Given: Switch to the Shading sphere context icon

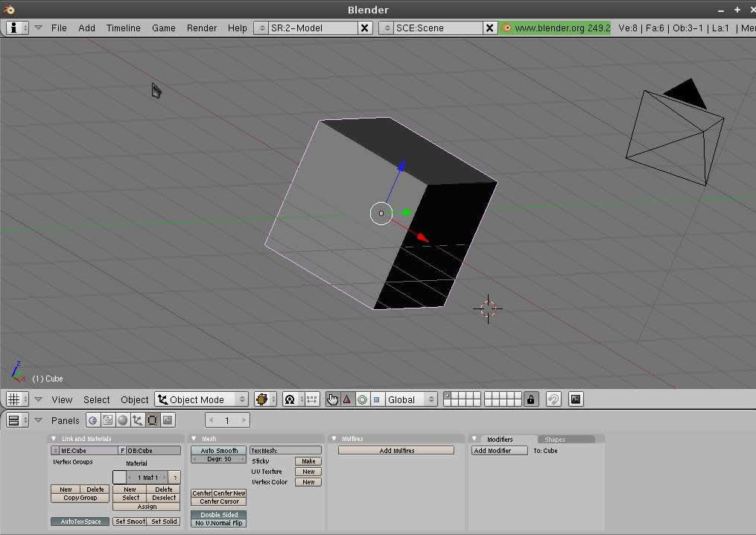Looking at the screenshot, I should (x=122, y=420).
